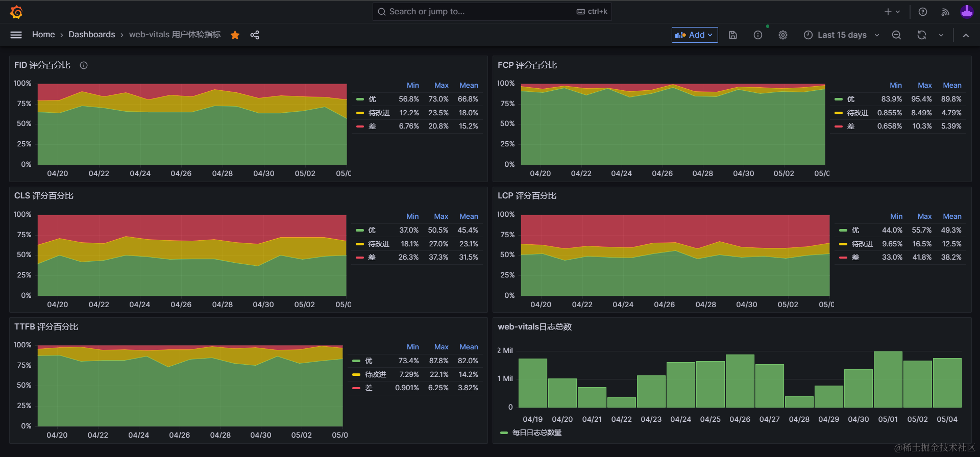Click the Grafana logo icon
This screenshot has height=457, width=980.
(x=16, y=12)
